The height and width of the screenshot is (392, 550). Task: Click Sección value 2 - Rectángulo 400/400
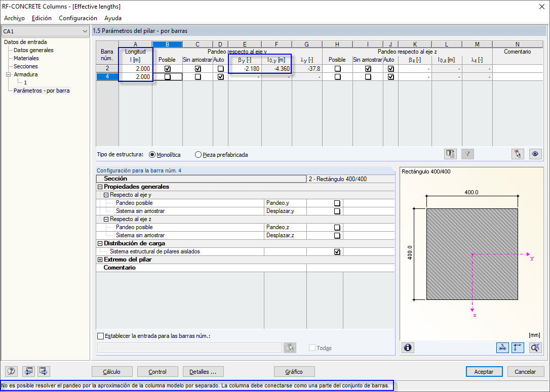350,179
